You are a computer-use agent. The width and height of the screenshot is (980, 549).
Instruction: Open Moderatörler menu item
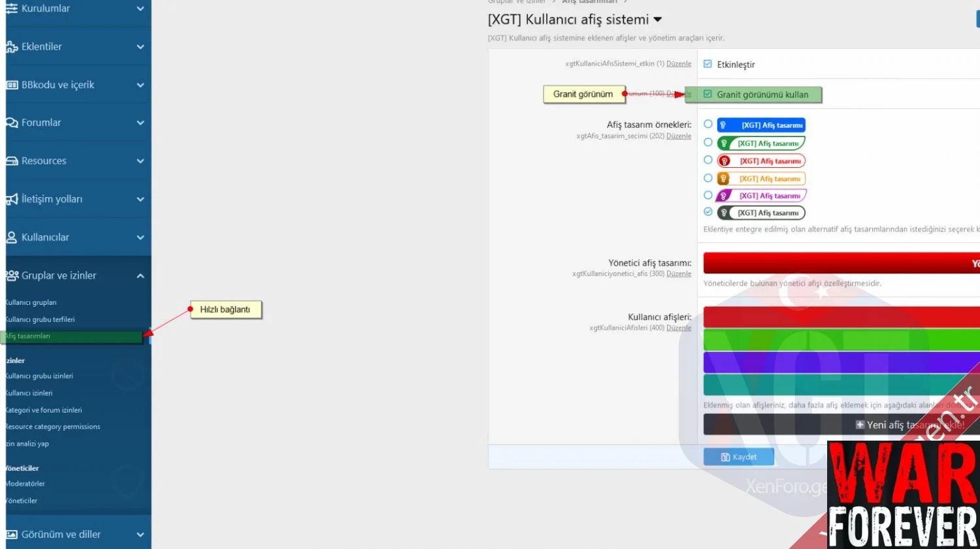(x=25, y=484)
